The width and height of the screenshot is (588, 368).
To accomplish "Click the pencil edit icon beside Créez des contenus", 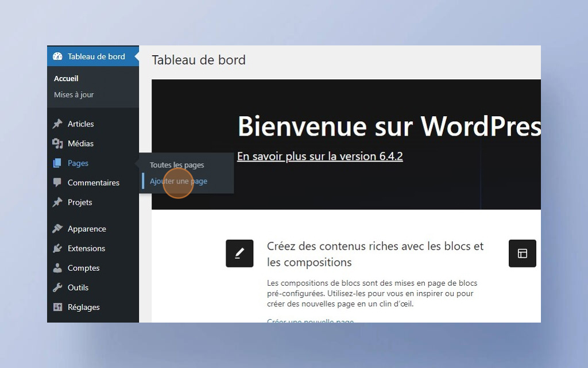I will pos(239,254).
